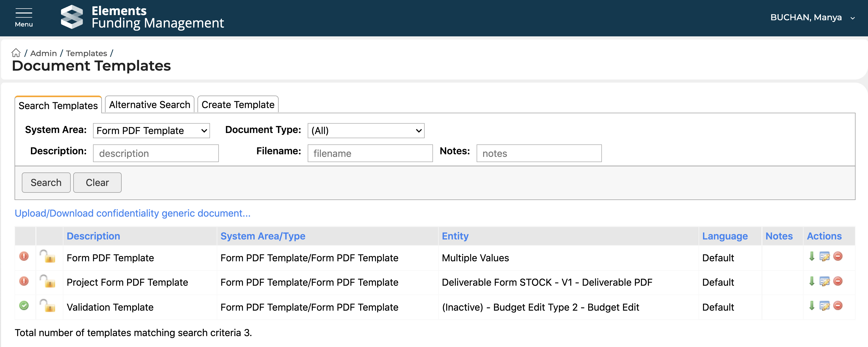Open the Create Template tab

(238, 105)
